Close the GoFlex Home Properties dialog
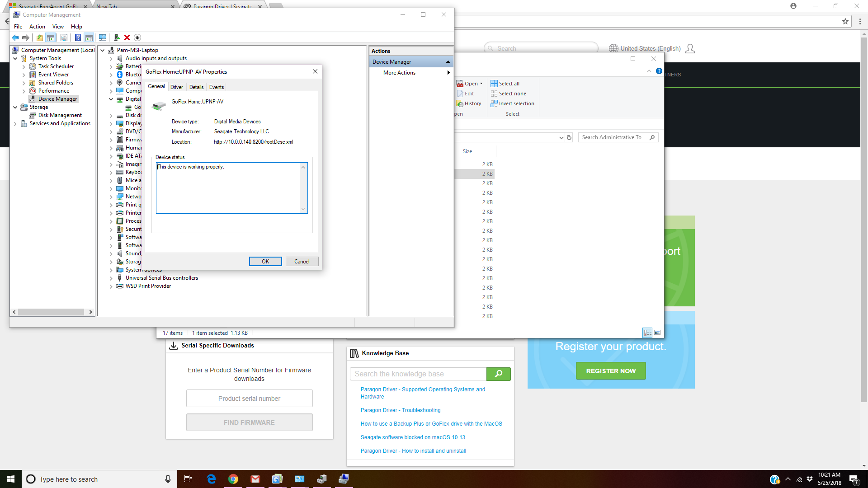The width and height of the screenshot is (868, 488). [315, 71]
